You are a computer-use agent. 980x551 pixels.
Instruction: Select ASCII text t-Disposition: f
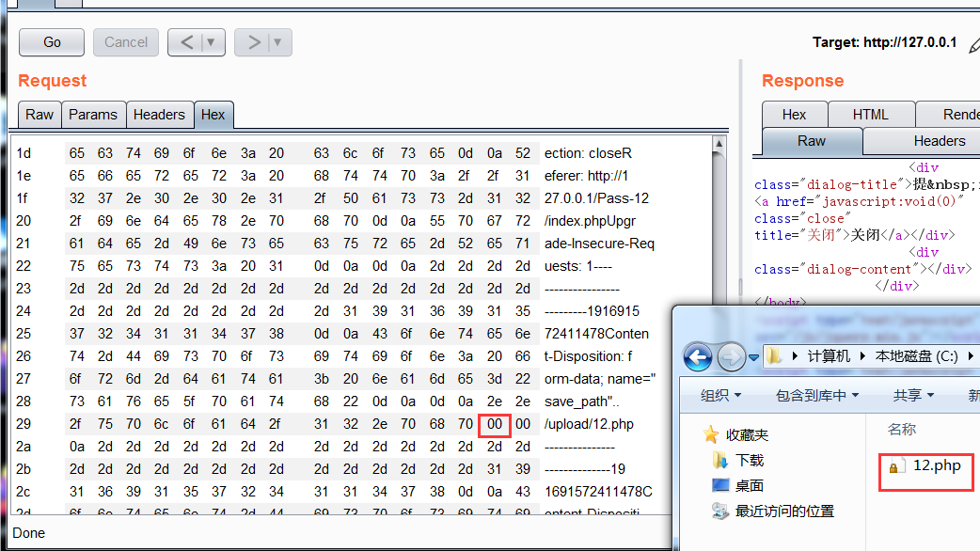(x=588, y=356)
